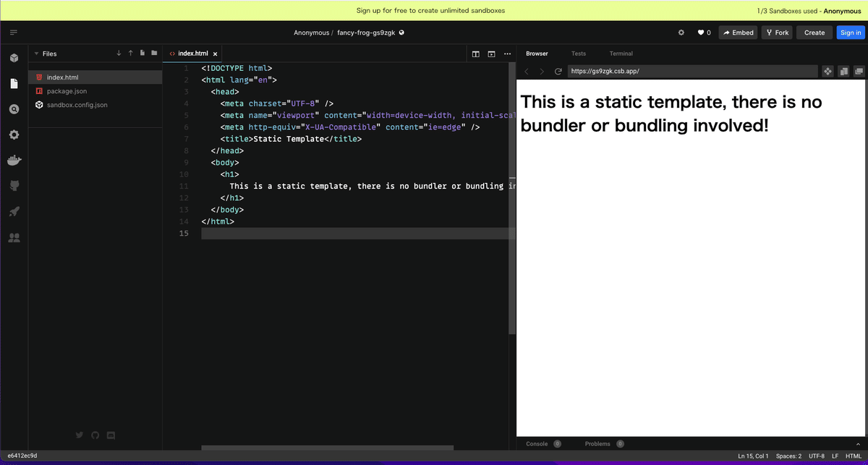Open the Discord link at sidebar bottom
The image size is (868, 465).
(x=111, y=435)
